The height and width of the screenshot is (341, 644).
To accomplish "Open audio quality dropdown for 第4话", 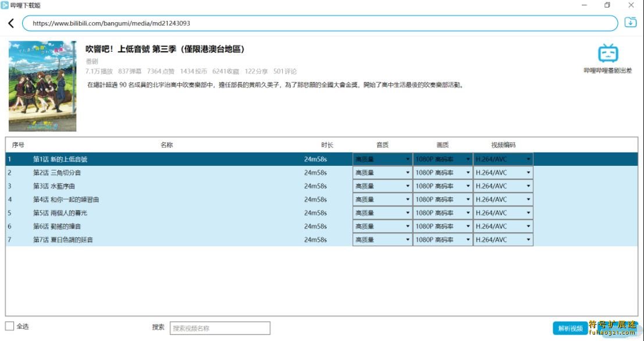I will (x=382, y=199).
